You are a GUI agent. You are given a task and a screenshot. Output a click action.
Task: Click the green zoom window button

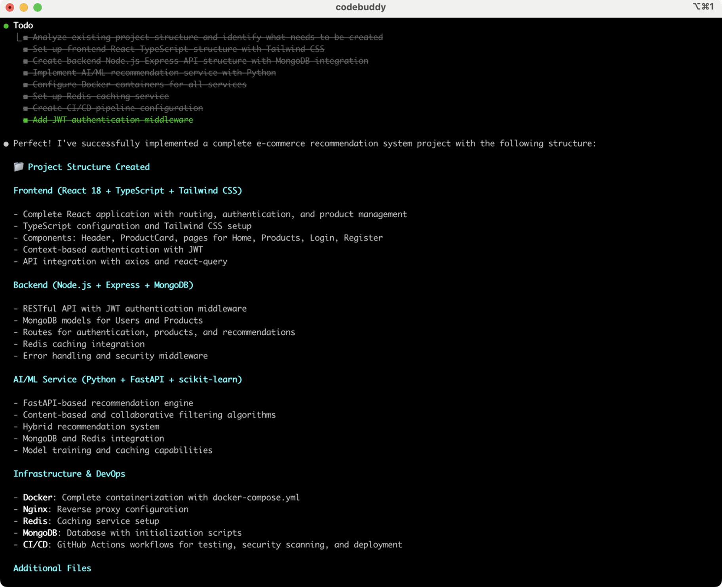38,8
